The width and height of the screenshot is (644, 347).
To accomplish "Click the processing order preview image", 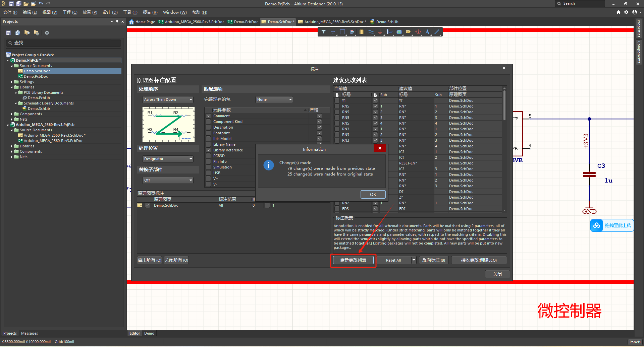I will pyautogui.click(x=168, y=125).
